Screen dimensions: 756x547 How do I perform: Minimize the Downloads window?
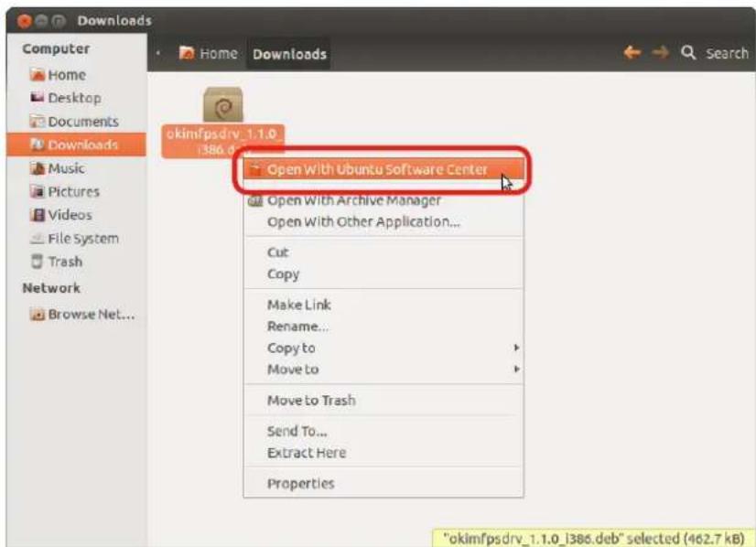coord(41,21)
